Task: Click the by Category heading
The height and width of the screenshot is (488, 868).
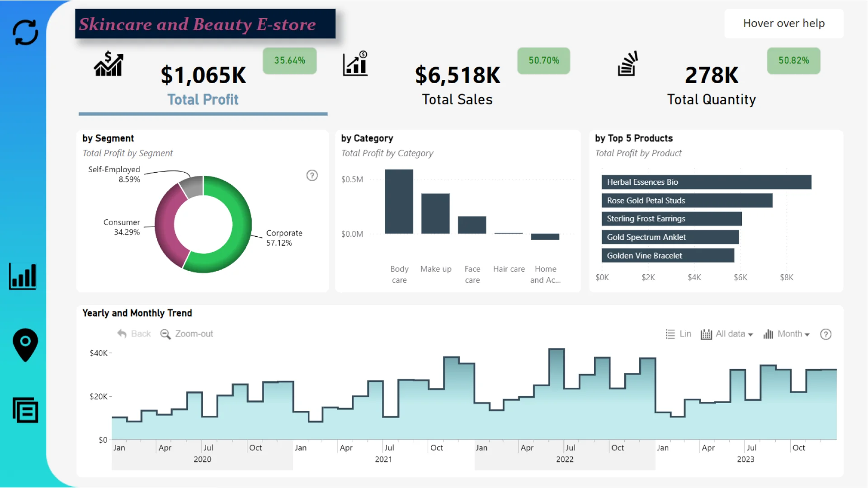Action: [367, 138]
